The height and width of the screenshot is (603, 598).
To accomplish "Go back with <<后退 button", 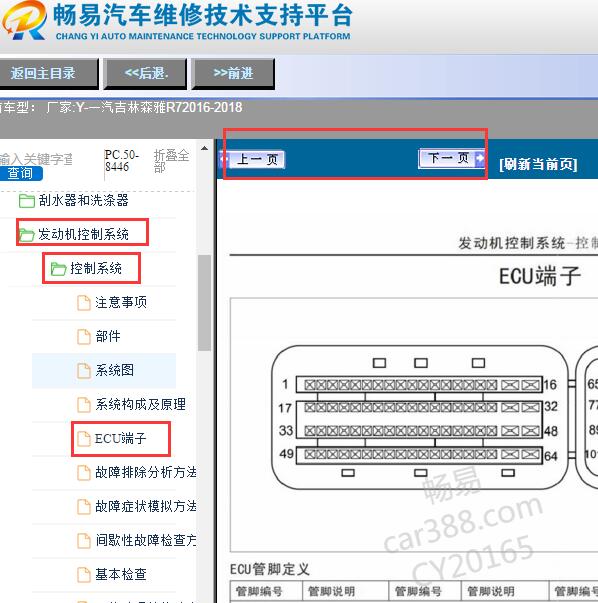I will click(x=145, y=73).
